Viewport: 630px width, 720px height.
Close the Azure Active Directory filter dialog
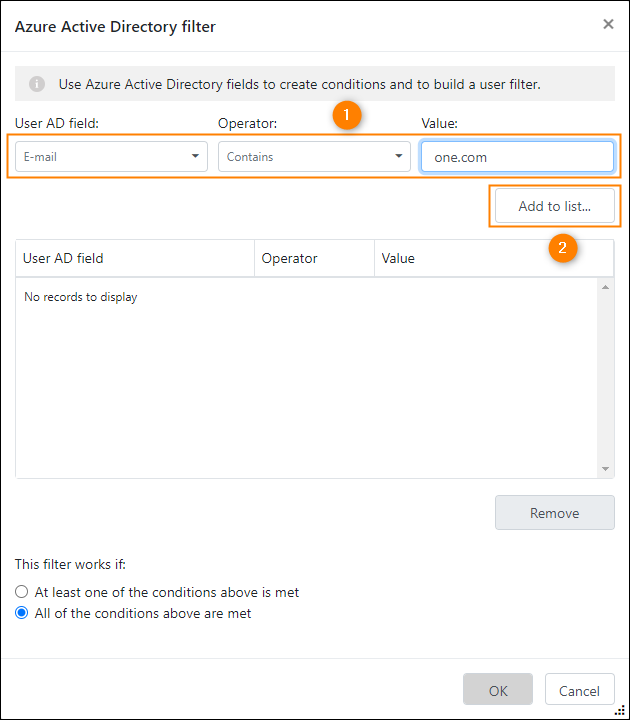608,24
